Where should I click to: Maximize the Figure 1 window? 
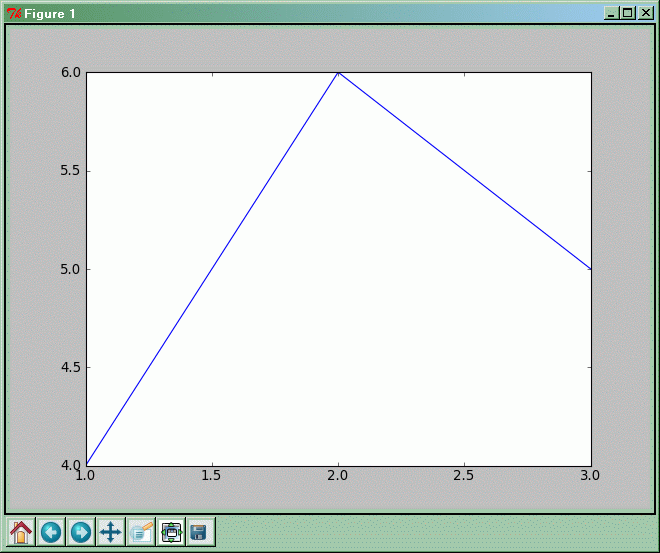pos(627,13)
